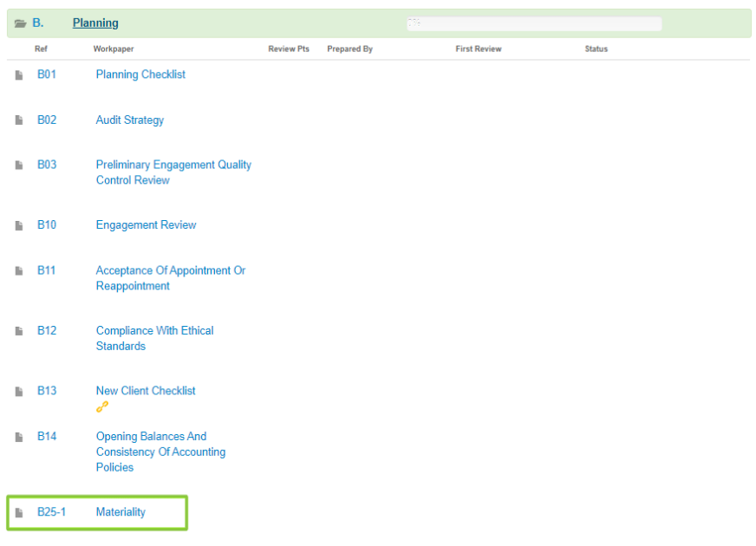Click the B14 reference number

tap(47, 437)
